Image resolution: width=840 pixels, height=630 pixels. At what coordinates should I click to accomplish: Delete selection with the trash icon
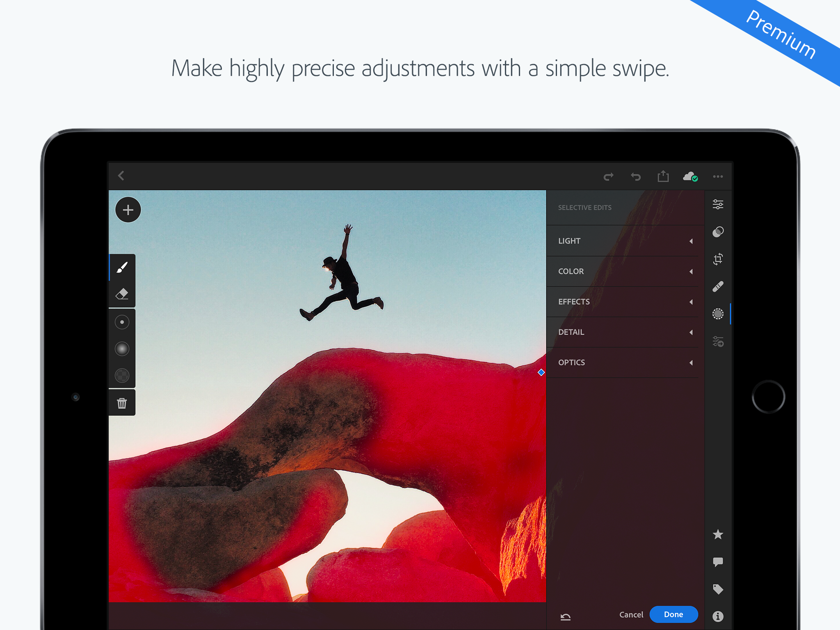(x=122, y=403)
